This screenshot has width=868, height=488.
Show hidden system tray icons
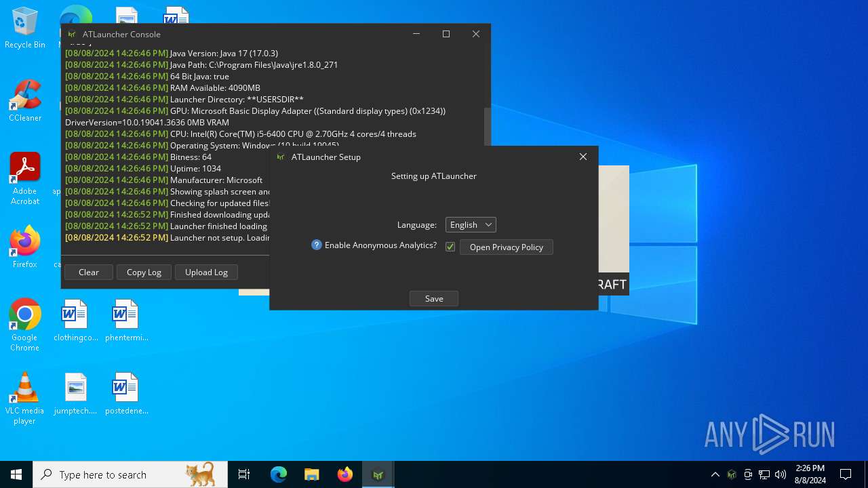click(715, 474)
